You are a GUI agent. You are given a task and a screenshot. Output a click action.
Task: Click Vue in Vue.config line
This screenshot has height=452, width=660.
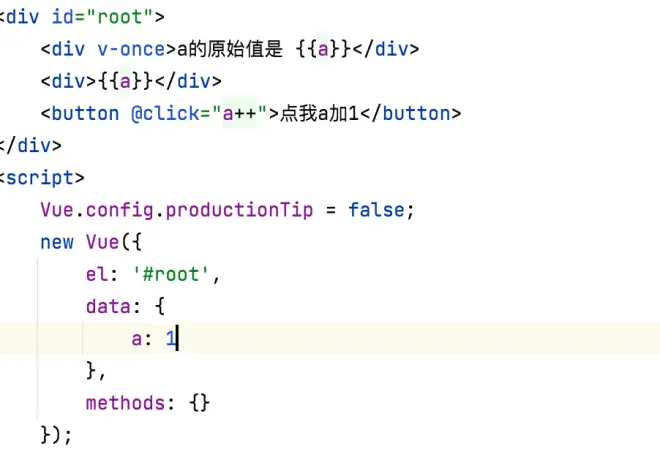[57, 210]
